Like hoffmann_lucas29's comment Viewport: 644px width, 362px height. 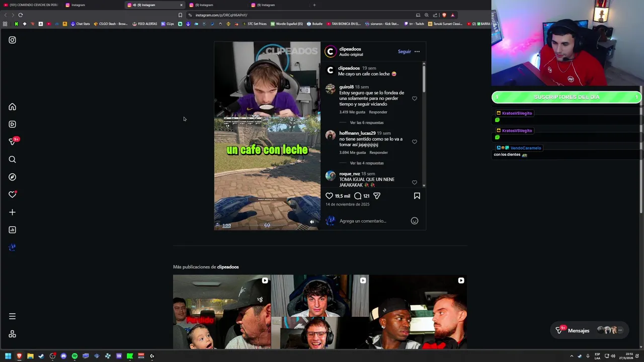pos(415,142)
